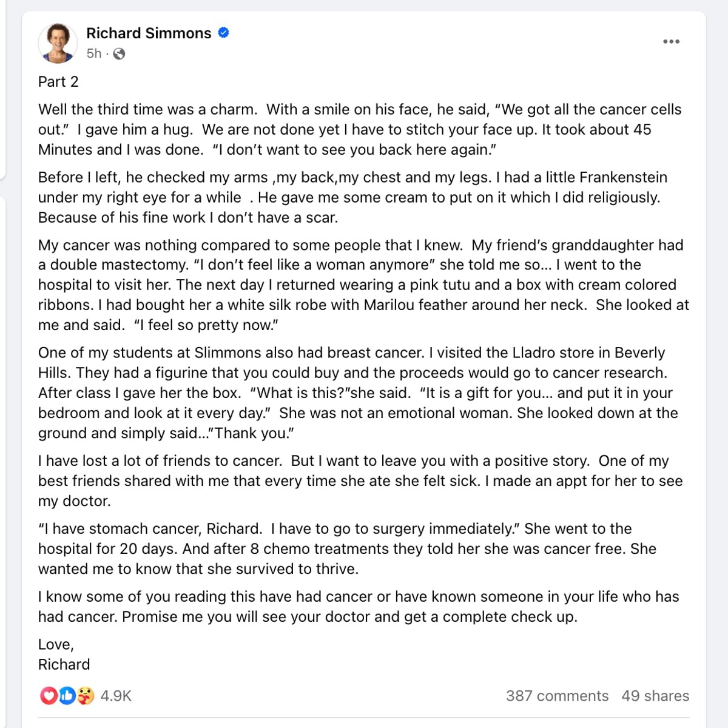Click the Care hugging-heart reaction icon
The image size is (728, 728).
[x=86, y=696]
